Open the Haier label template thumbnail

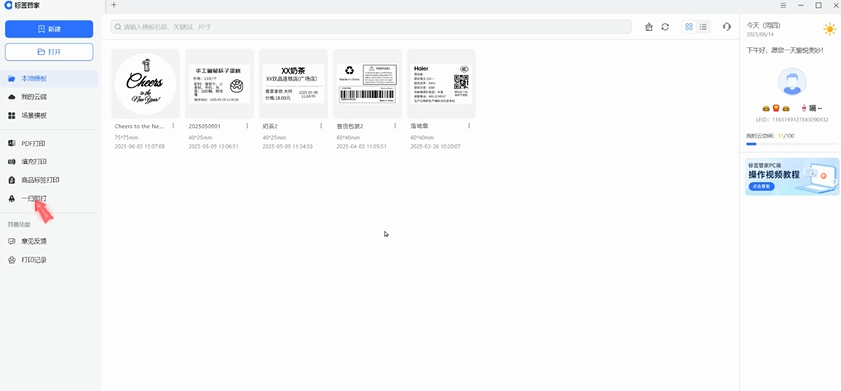(441, 84)
